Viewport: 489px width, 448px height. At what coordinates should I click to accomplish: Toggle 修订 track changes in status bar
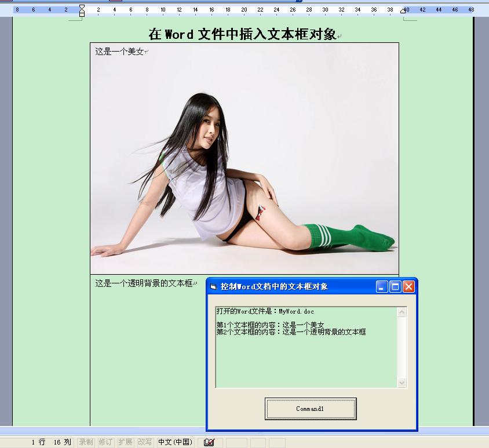[x=105, y=442]
